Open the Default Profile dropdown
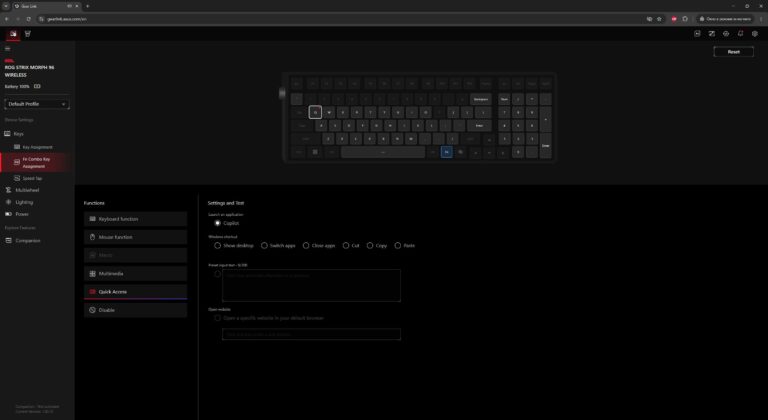The height and width of the screenshot is (420, 768). point(37,104)
